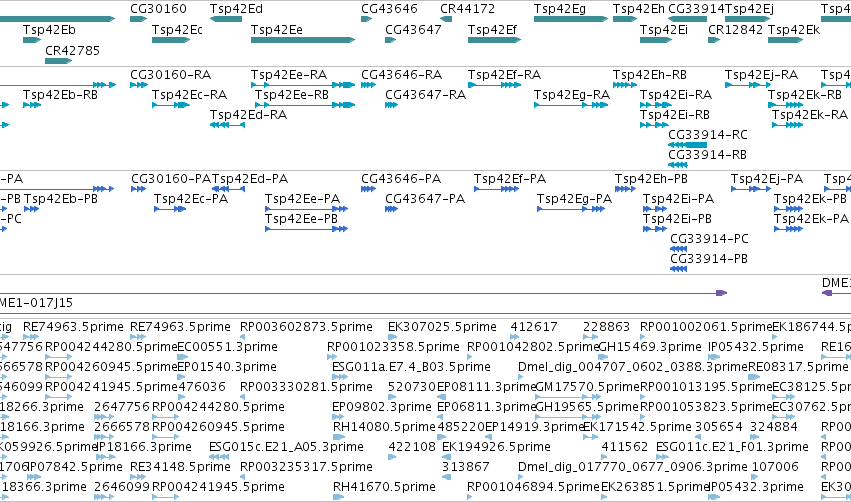This screenshot has height=502, width=851.
Task: Open the RH41670.5prime EST label
Action: tap(384, 487)
